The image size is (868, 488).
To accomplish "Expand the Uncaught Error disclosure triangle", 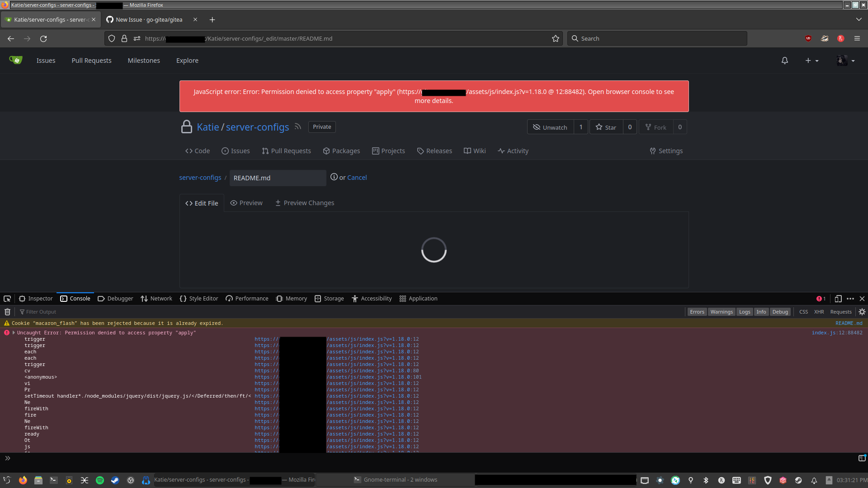I will [14, 333].
